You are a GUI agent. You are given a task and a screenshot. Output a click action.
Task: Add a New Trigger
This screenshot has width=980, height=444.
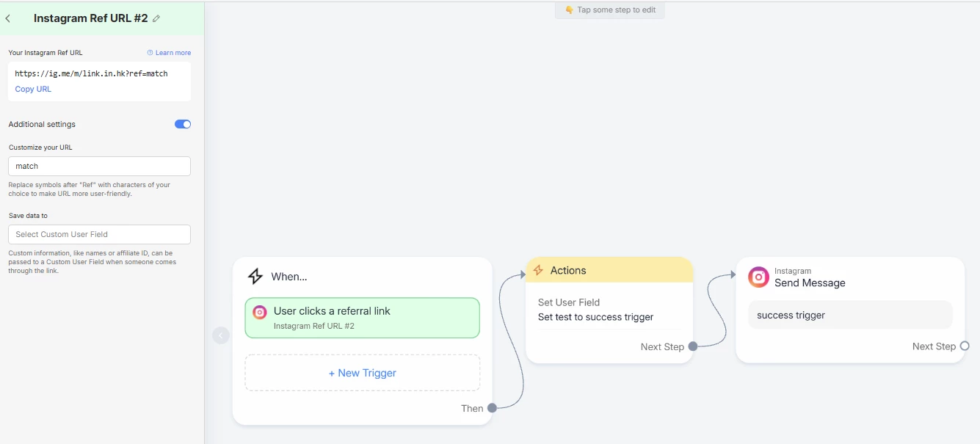[x=362, y=373]
